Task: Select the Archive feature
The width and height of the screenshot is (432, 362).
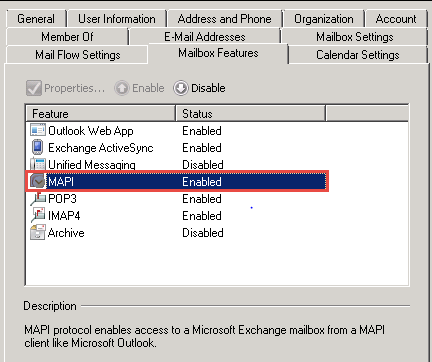Action: 66,233
